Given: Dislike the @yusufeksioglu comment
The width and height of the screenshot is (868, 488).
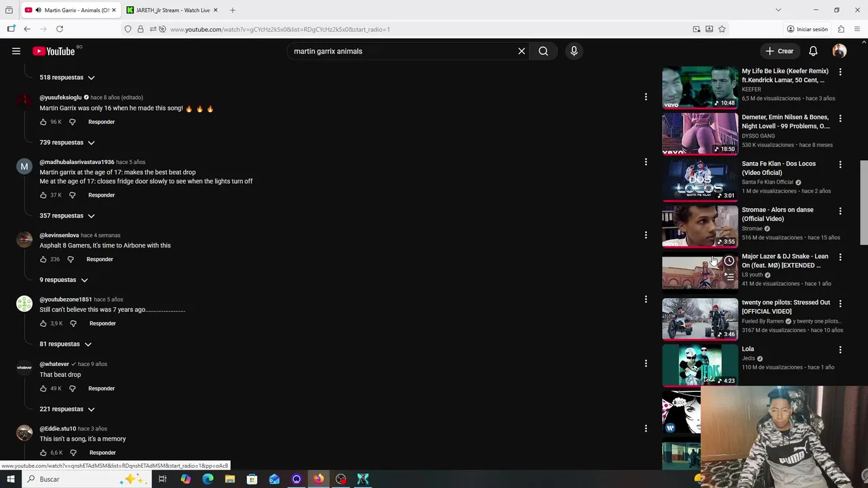Looking at the screenshot, I should click(72, 122).
